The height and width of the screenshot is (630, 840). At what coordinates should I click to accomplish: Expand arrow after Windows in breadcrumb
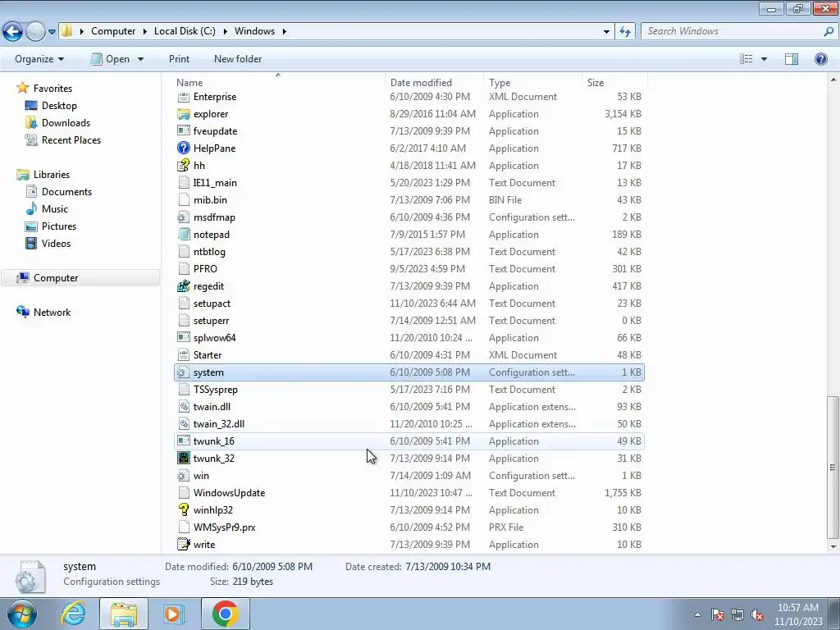tap(285, 32)
